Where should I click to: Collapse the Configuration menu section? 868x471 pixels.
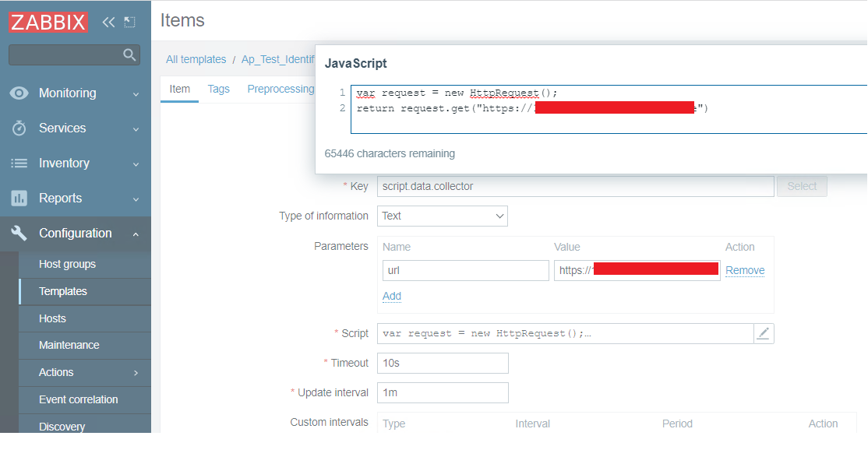pos(136,234)
